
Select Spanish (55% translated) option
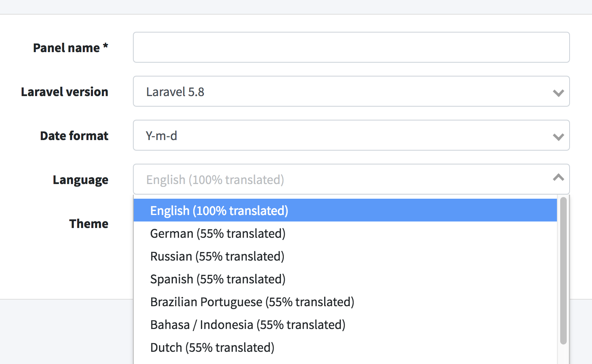coord(218,279)
